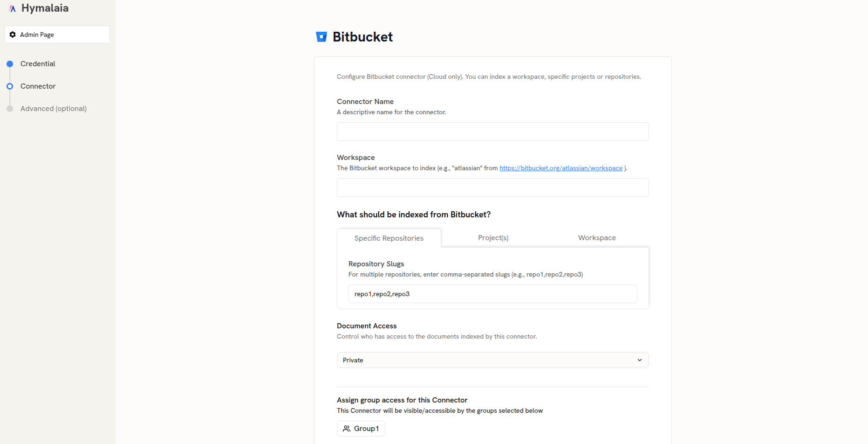Click the Repository Slugs input containing repo1,repo2,repo3
The height and width of the screenshot is (444, 868).
(492, 293)
